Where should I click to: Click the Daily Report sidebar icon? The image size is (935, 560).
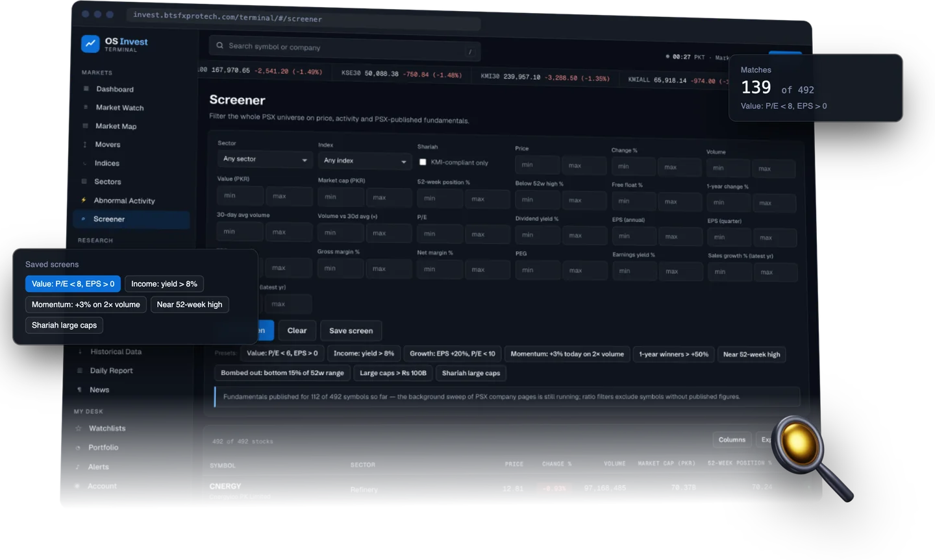tap(80, 371)
